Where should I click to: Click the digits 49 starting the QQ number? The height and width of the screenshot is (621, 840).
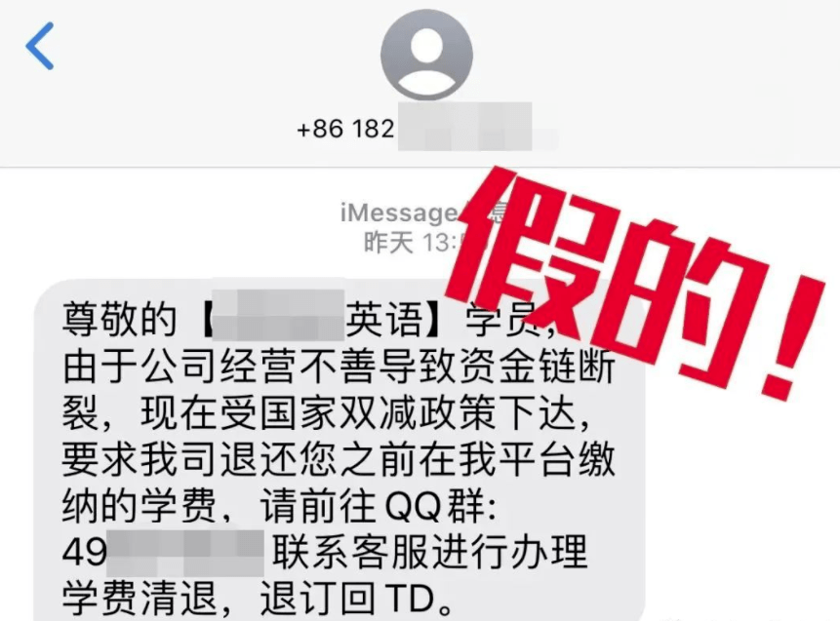(84, 552)
